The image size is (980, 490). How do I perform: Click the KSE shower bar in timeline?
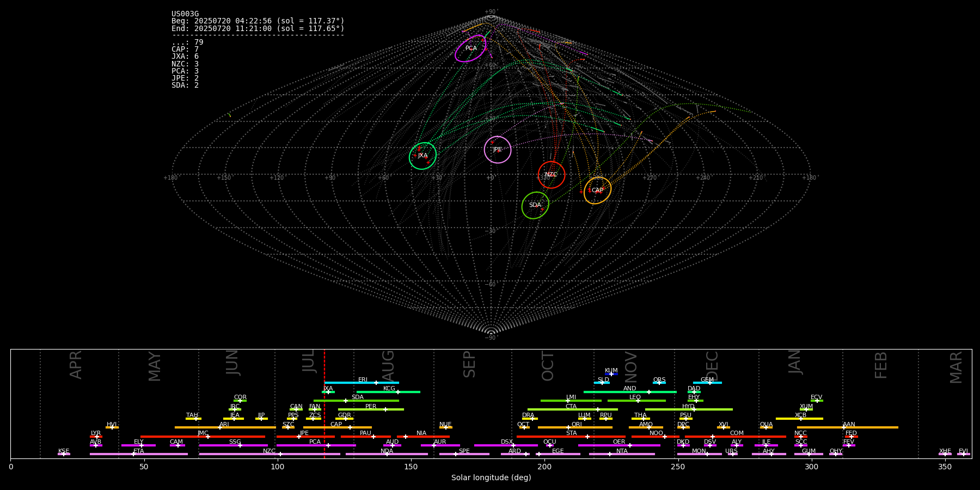coord(64,454)
